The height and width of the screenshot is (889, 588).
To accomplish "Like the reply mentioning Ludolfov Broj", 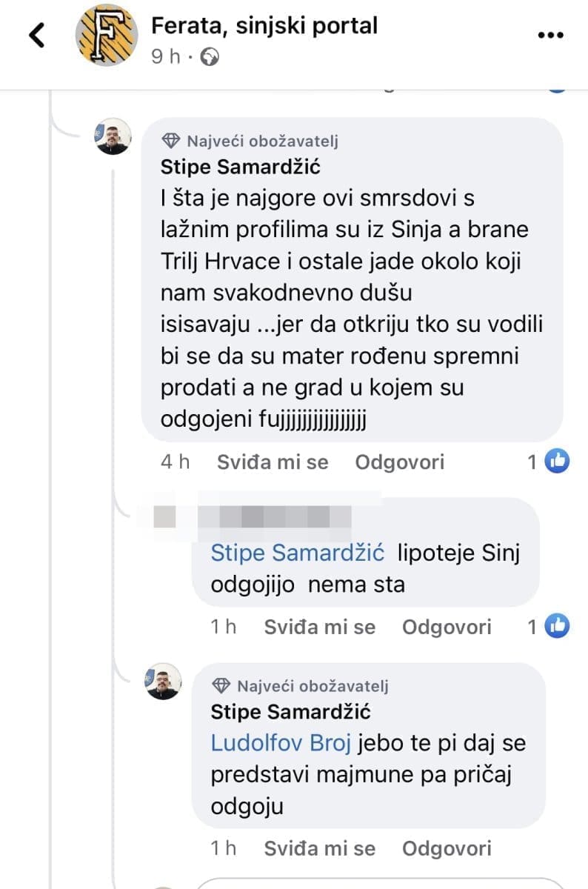I will [319, 848].
